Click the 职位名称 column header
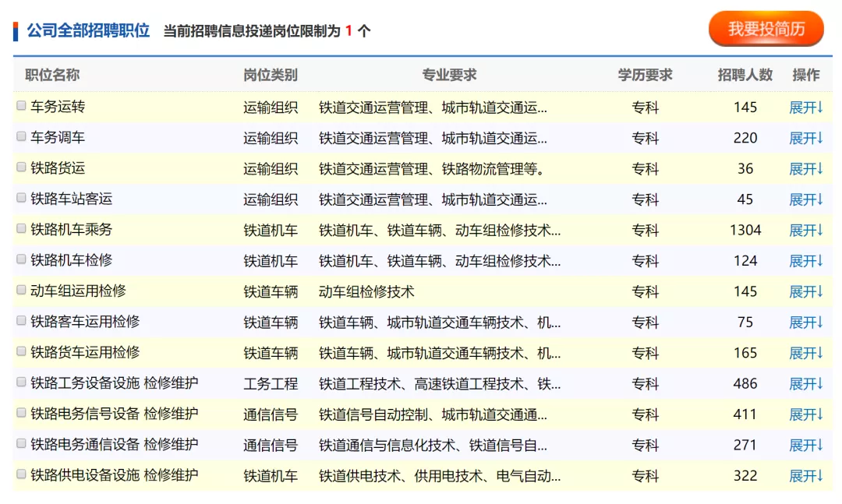The image size is (842, 504). [x=52, y=75]
